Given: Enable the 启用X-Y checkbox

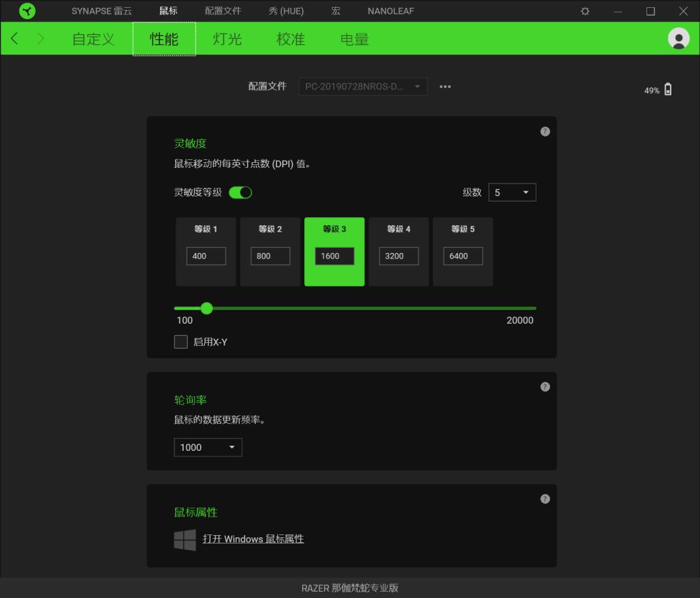Looking at the screenshot, I should 181,342.
